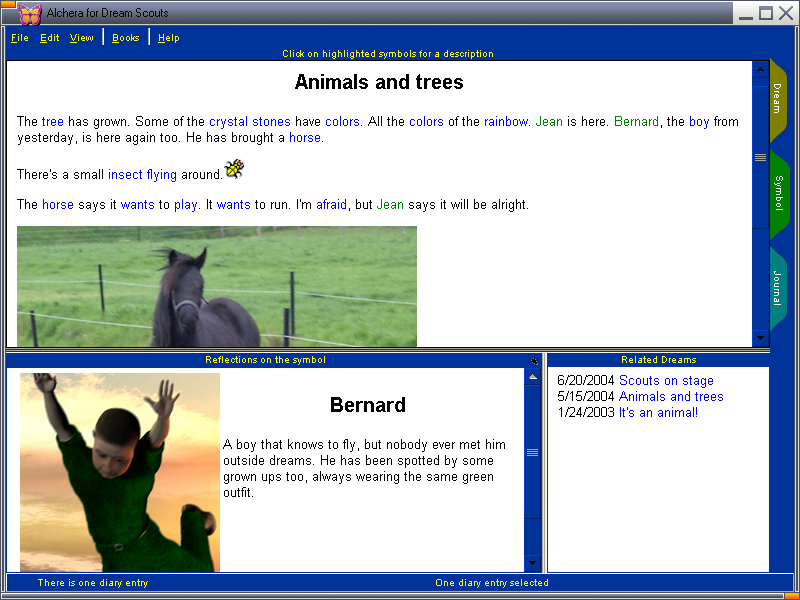The height and width of the screenshot is (600, 800).
Task: Click the yellow bug icon after 'around.'
Action: 234,168
